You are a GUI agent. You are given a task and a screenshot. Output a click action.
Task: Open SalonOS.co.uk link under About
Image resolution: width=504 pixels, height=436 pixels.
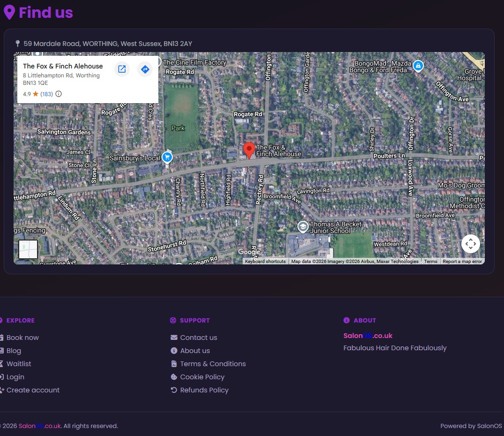[368, 336]
